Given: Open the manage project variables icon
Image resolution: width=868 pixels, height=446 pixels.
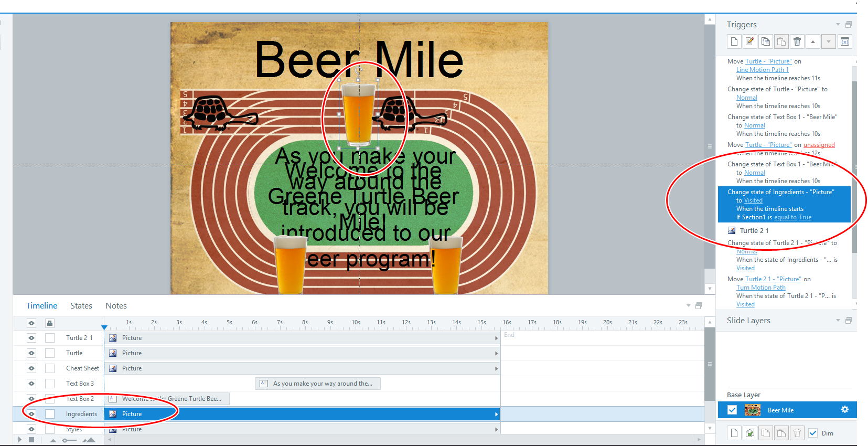Looking at the screenshot, I should coord(844,41).
